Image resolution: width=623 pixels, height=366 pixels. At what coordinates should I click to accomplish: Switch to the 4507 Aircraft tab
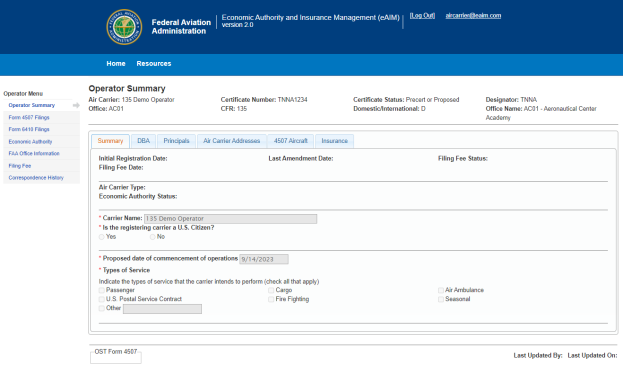290,141
